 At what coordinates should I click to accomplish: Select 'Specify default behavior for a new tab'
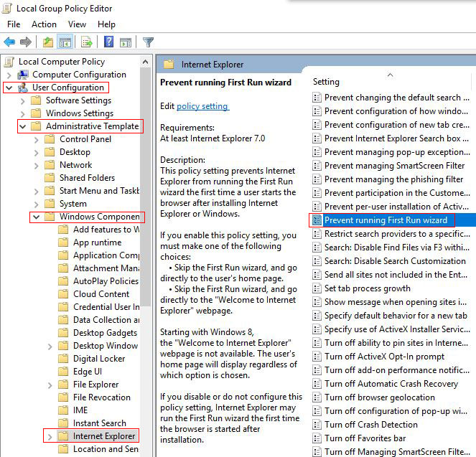(396, 316)
